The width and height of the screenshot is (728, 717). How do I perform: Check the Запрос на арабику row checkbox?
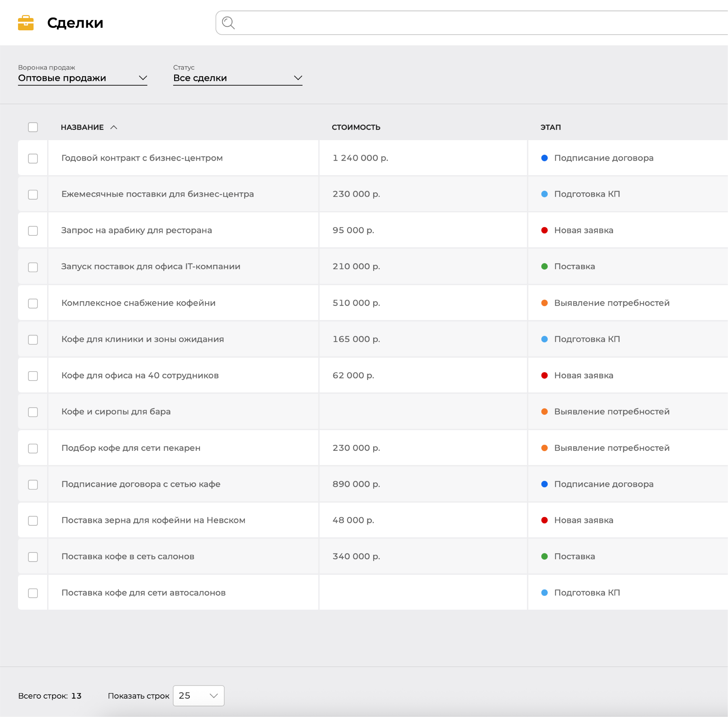pos(33,231)
